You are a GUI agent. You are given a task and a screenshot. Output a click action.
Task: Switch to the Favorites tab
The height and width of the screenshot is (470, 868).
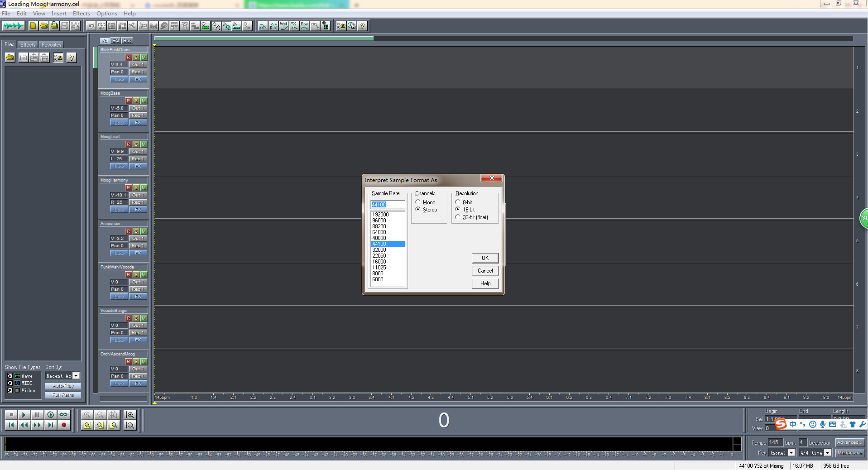[51, 44]
